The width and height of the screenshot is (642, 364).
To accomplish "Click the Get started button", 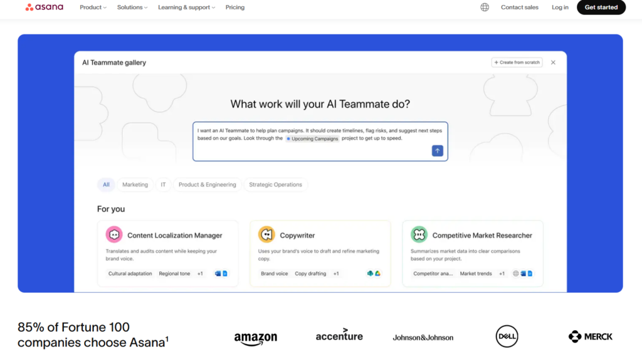I will tap(601, 8).
